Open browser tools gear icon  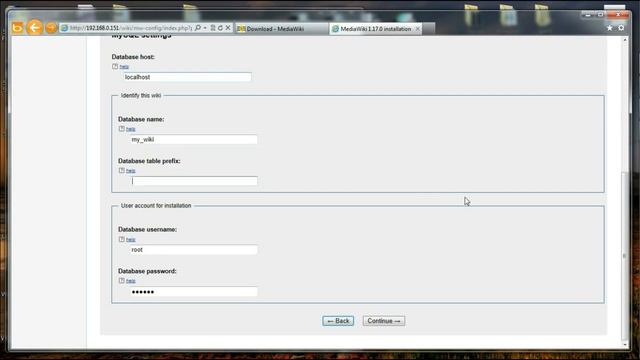coord(621,28)
